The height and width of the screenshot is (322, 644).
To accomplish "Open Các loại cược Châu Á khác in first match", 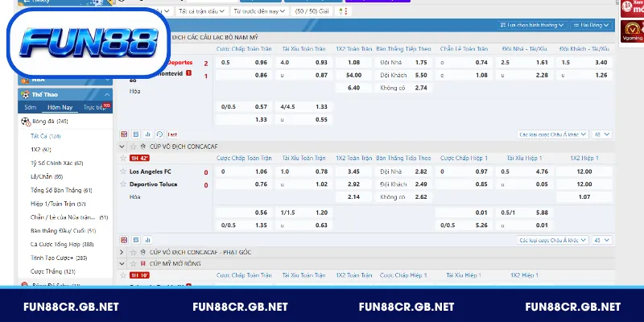I will [552, 134].
